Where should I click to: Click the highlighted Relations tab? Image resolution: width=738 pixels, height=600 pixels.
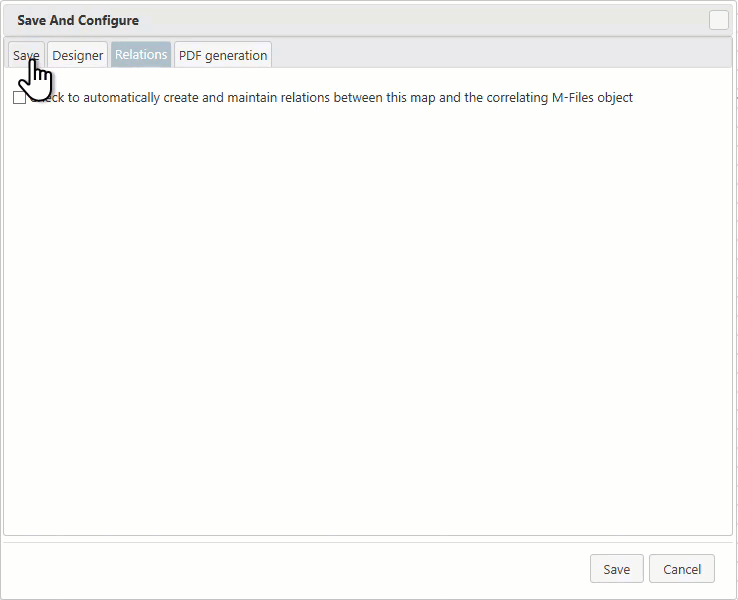(141, 55)
